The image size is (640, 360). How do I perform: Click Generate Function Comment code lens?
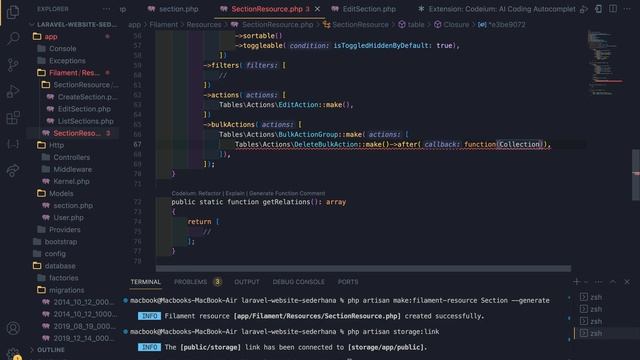(x=287, y=193)
